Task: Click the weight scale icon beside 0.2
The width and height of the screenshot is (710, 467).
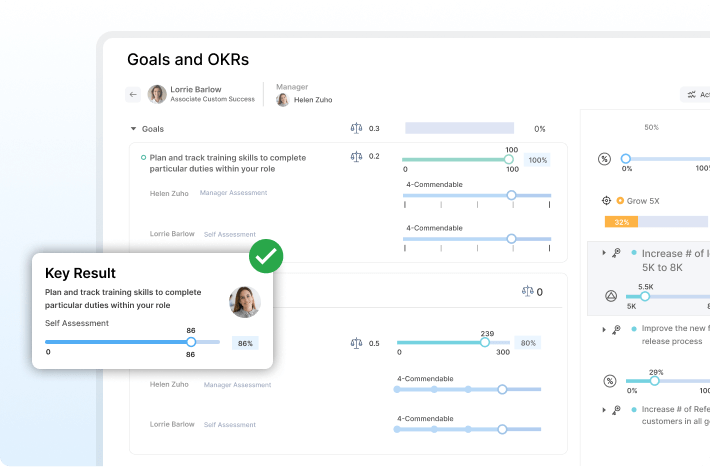Action: [356, 157]
